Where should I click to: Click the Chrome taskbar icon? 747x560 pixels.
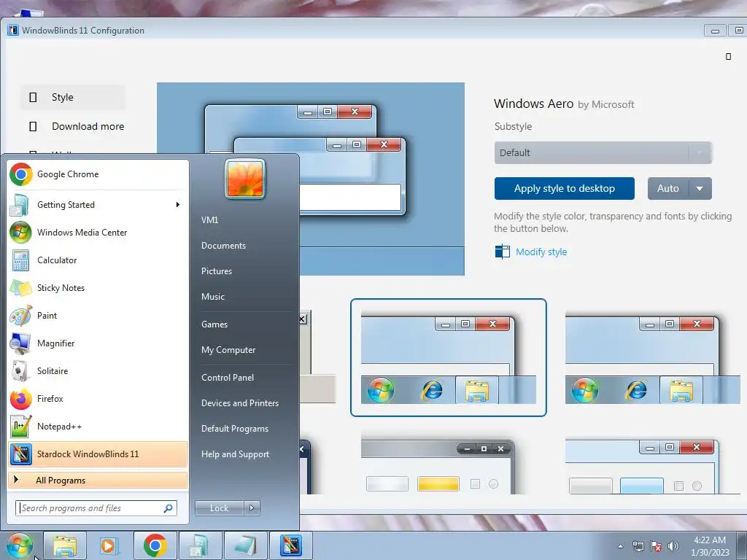[x=155, y=545]
